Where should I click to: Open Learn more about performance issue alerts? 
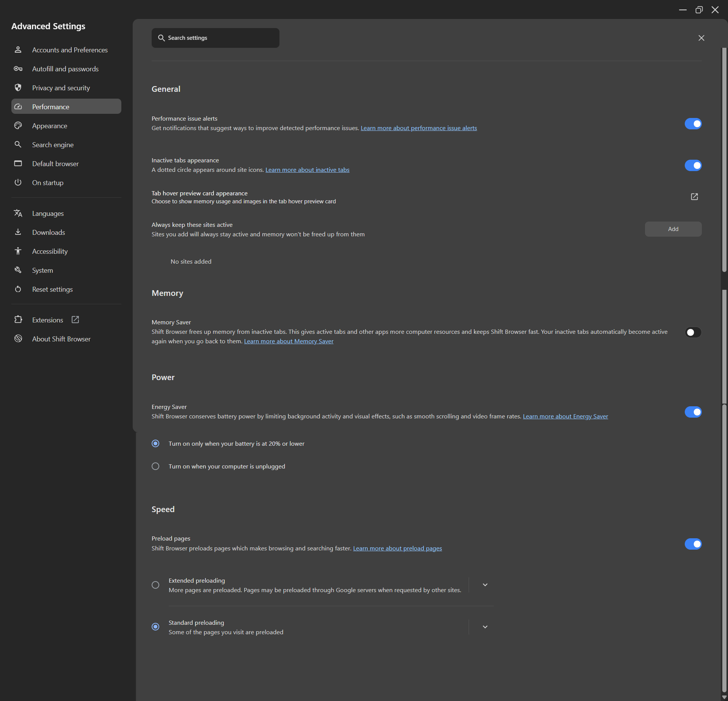(419, 128)
